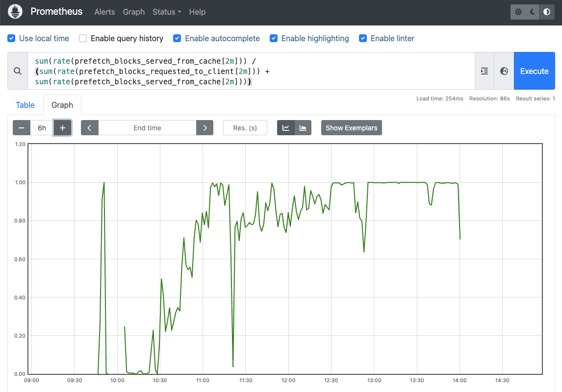Image resolution: width=562 pixels, height=392 pixels.
Task: Toggle Enable highlighting checkbox
Action: point(274,38)
